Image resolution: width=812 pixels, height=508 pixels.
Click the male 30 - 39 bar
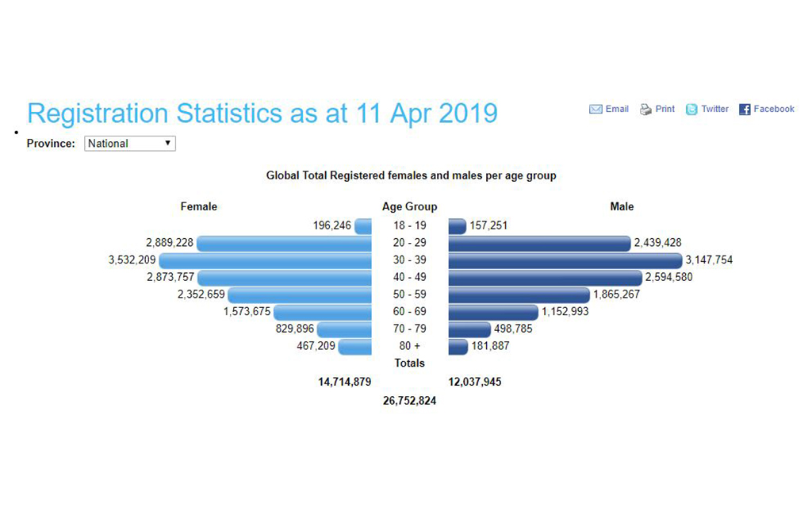(565, 260)
